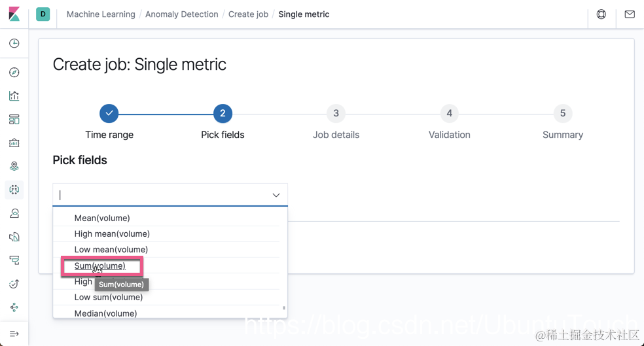Select the Sum(volume) option
This screenshot has height=346, width=644.
click(x=100, y=266)
